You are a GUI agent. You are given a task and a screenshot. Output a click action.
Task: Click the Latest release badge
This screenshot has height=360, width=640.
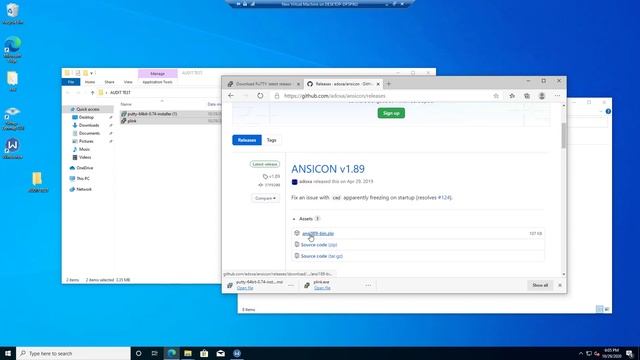265,164
